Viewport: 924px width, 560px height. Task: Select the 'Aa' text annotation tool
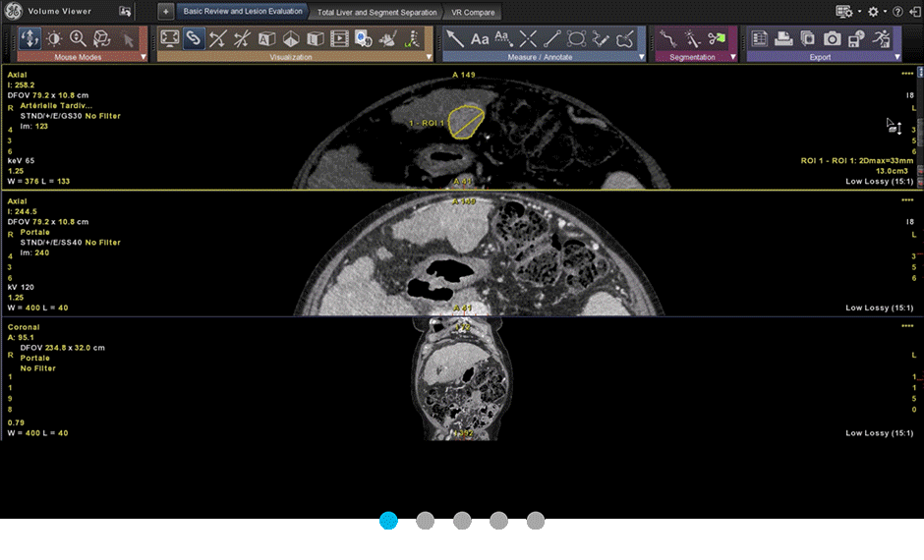click(479, 39)
